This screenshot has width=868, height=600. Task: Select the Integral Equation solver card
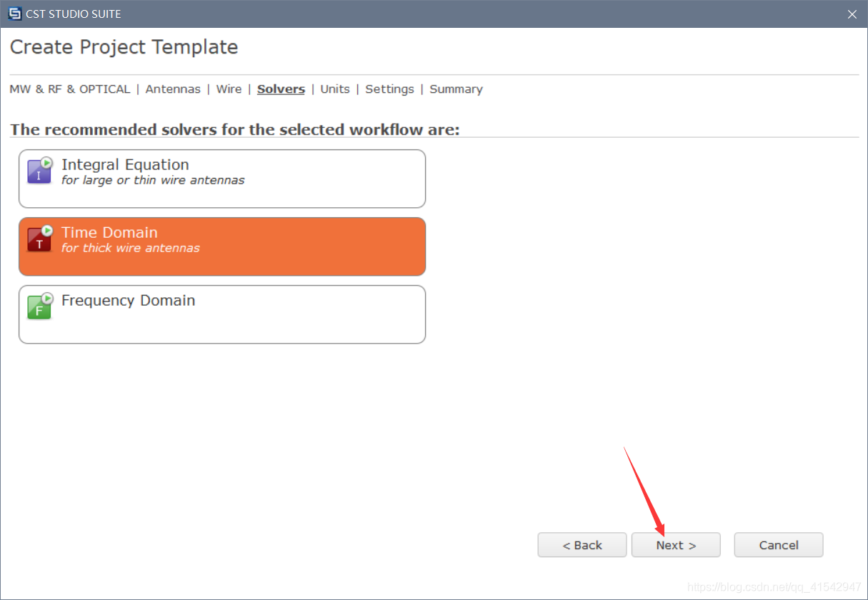[x=222, y=179]
